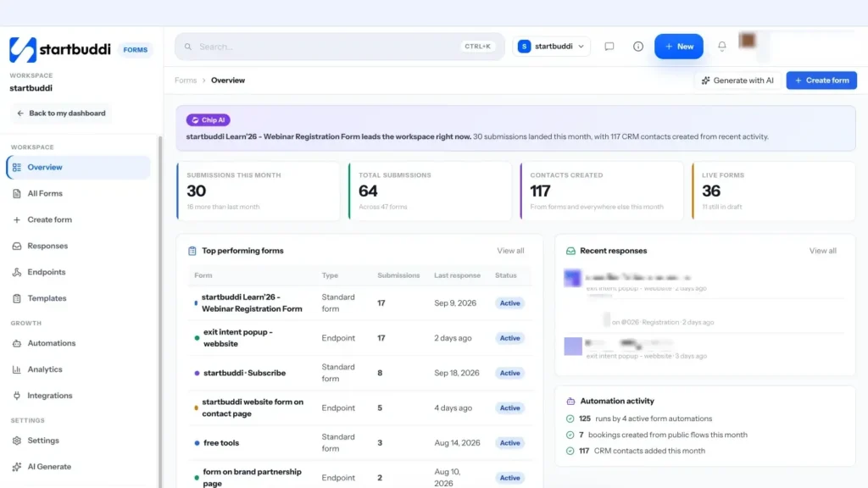
Task: Open exit intent popup - webbsite form
Action: pyautogui.click(x=359, y=338)
